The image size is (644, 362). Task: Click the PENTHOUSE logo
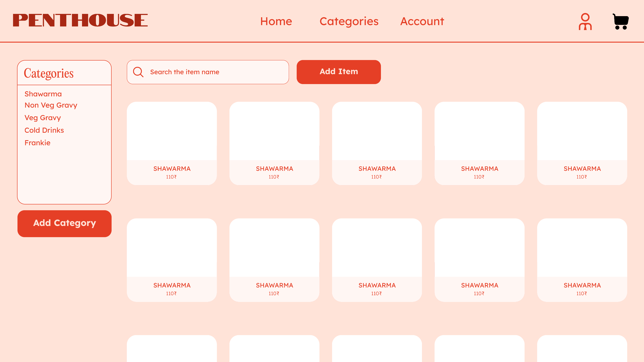(x=80, y=20)
